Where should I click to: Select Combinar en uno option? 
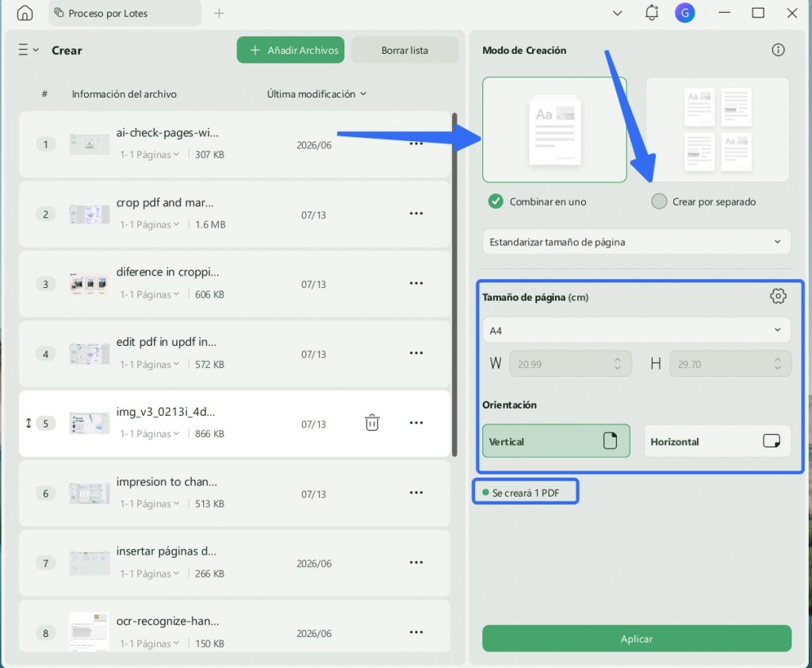point(538,202)
